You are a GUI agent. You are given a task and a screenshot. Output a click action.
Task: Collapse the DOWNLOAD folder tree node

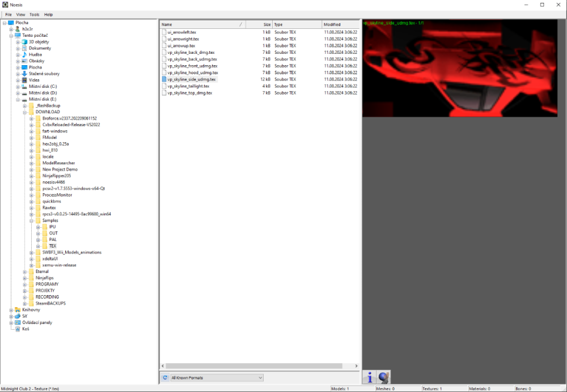(x=24, y=112)
